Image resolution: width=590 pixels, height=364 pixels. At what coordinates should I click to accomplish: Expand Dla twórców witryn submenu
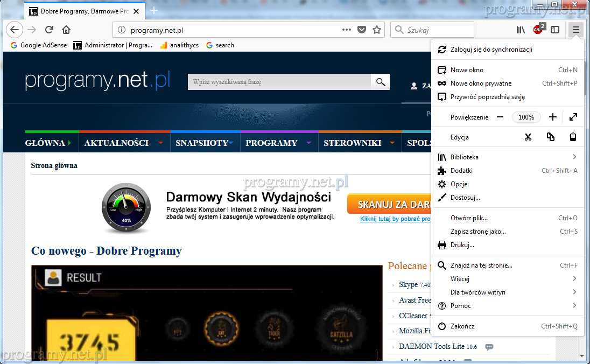pyautogui.click(x=508, y=292)
